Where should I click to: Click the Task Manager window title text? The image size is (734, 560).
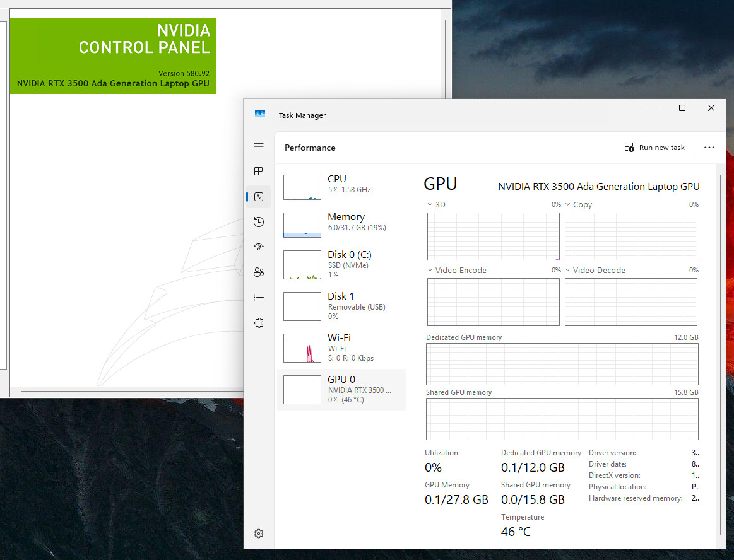pyautogui.click(x=302, y=115)
